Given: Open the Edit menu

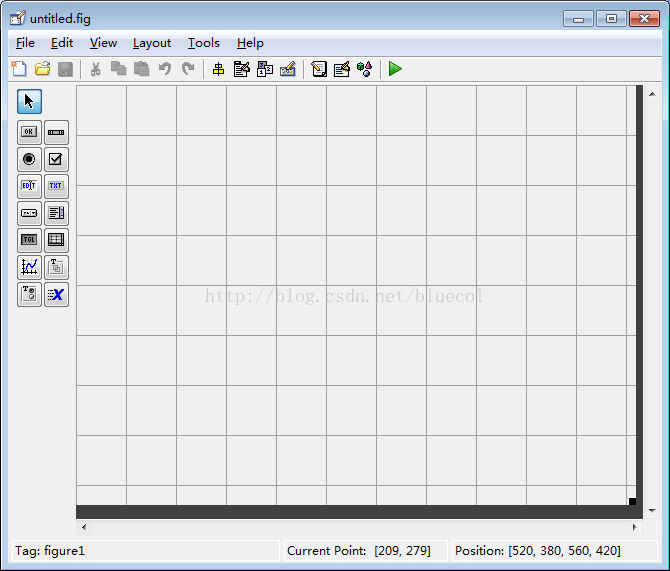Looking at the screenshot, I should click(62, 43).
